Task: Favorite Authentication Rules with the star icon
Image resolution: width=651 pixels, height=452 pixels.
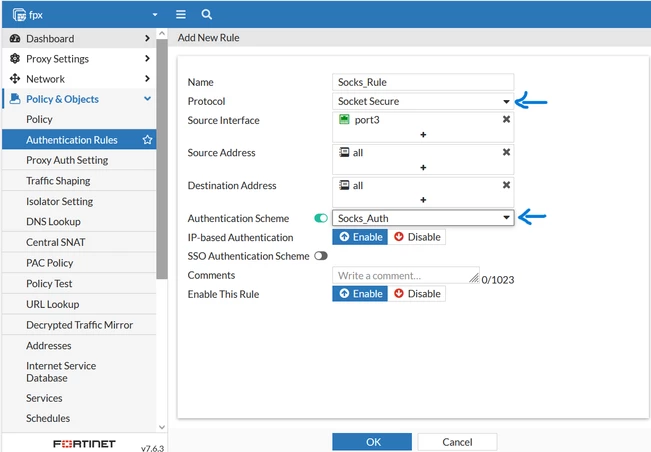Action: point(147,140)
